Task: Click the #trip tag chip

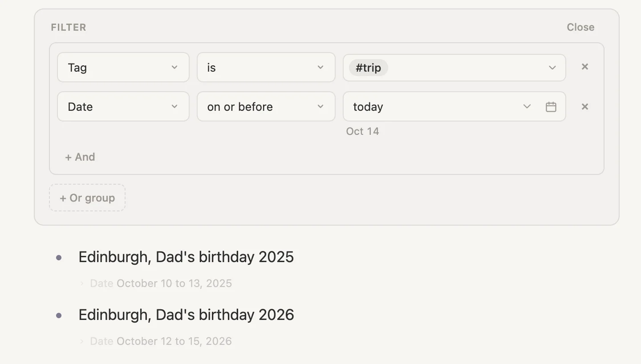Action: pos(369,68)
